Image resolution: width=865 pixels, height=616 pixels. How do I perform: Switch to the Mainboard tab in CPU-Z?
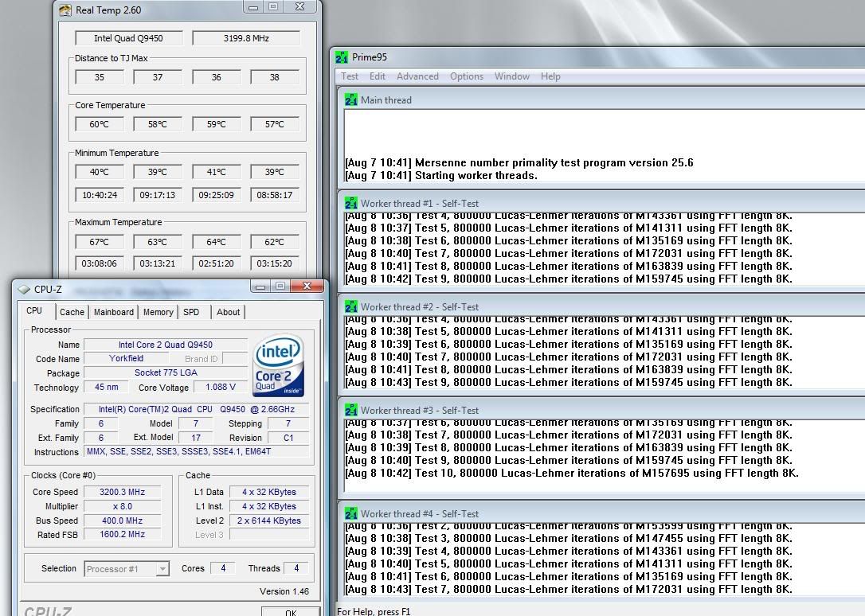[114, 312]
